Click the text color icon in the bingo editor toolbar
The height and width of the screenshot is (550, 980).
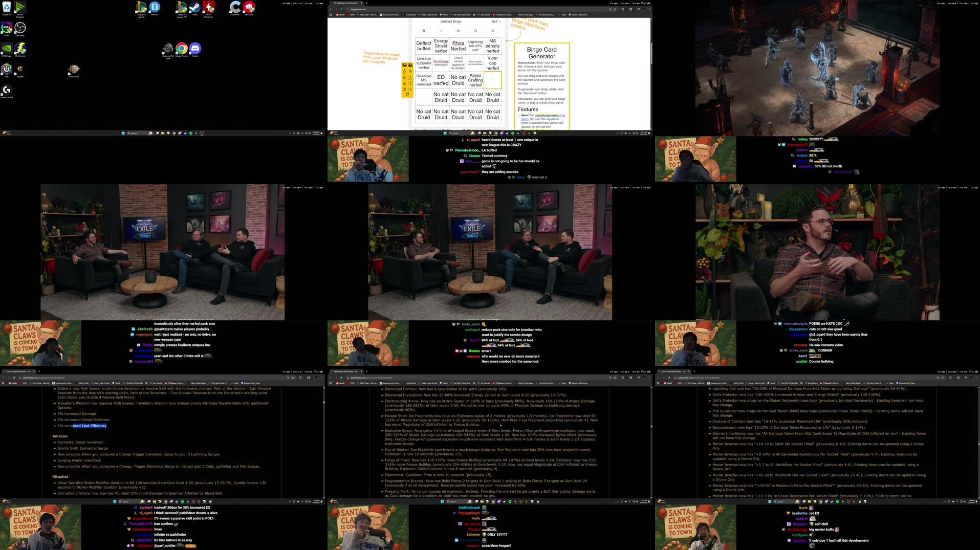(404, 71)
